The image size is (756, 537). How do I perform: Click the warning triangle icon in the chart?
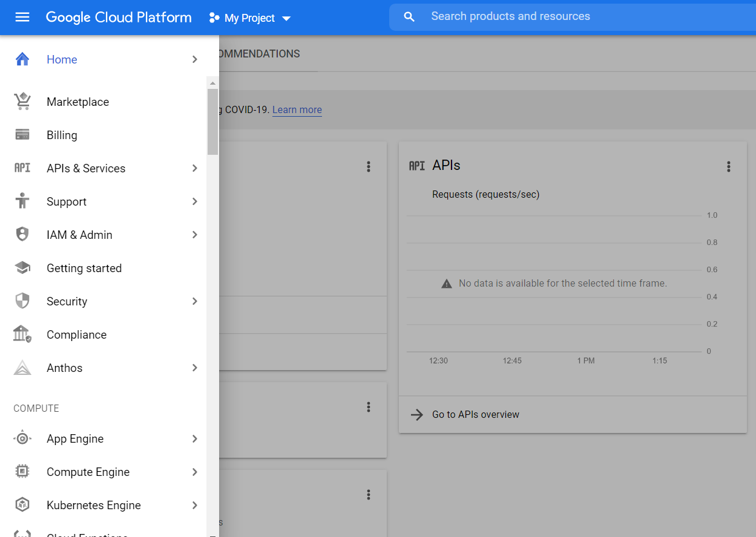(x=447, y=284)
